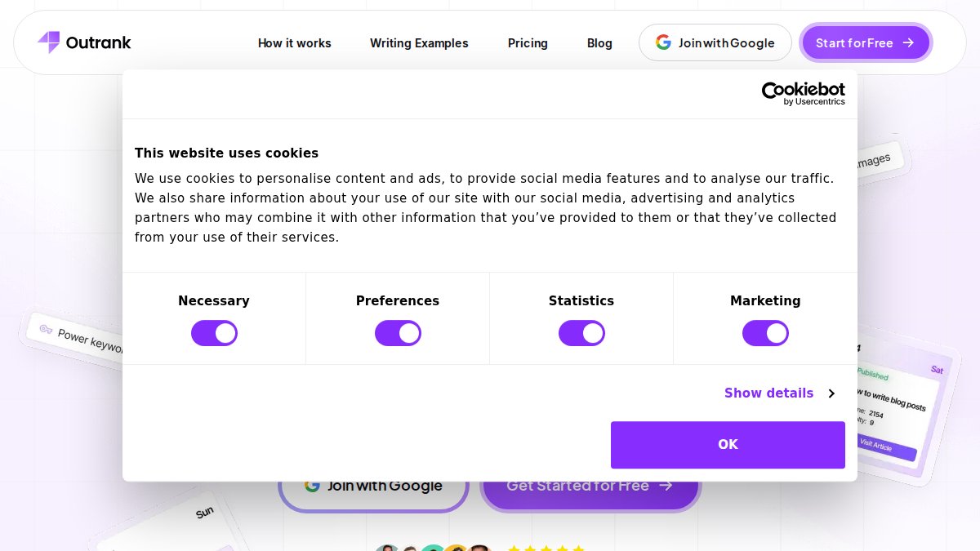980x551 pixels.
Task: Toggle the Necessary cookies switch
Action: (214, 333)
